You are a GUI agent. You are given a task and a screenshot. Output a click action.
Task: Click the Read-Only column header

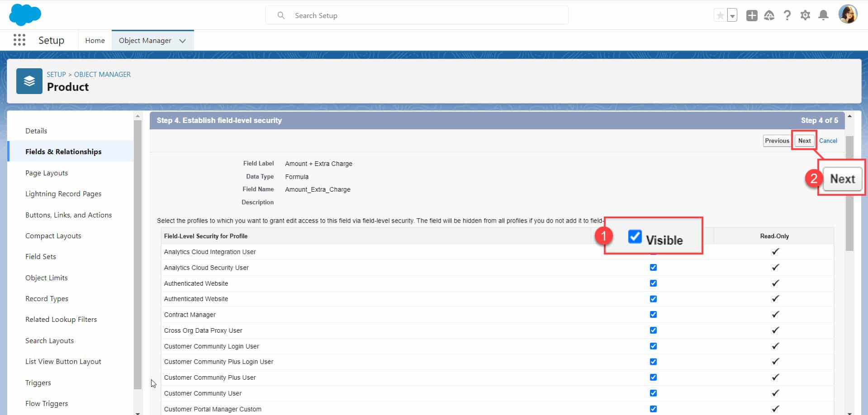774,236
